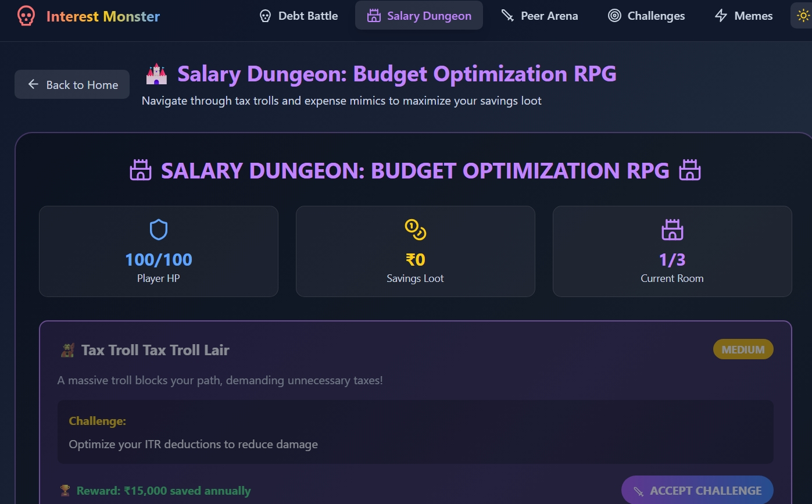Click the Challenge: label
Screen dimensions: 812x504
97,421
